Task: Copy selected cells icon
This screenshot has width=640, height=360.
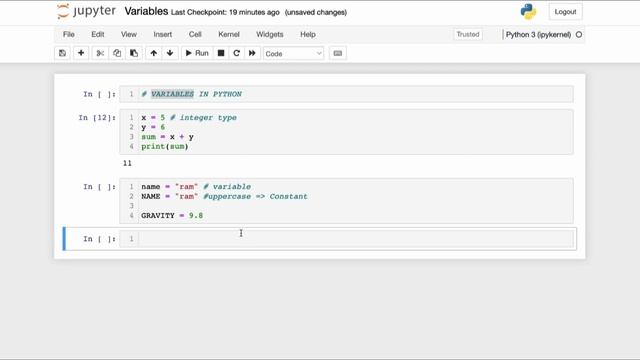Action: (117, 53)
